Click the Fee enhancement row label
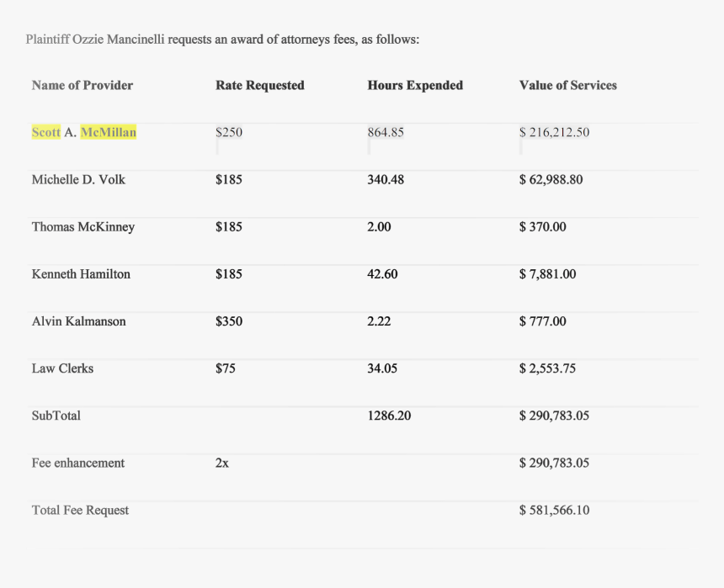724x588 pixels. pyautogui.click(x=77, y=463)
